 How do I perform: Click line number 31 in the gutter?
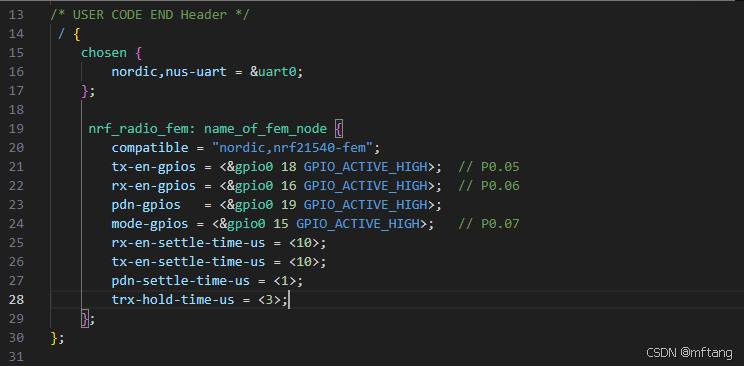coord(16,357)
